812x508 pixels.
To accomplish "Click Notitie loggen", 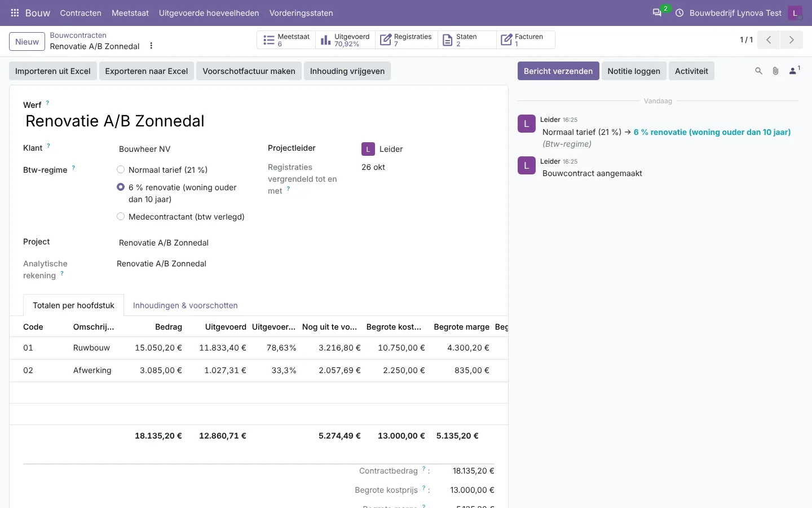I will pyautogui.click(x=634, y=71).
